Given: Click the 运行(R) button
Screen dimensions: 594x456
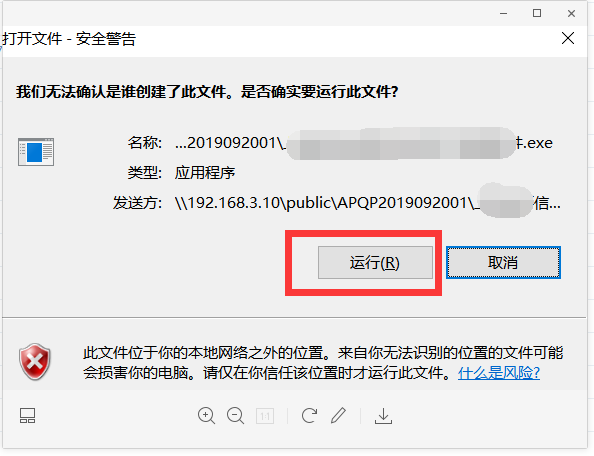Looking at the screenshot, I should [375, 262].
